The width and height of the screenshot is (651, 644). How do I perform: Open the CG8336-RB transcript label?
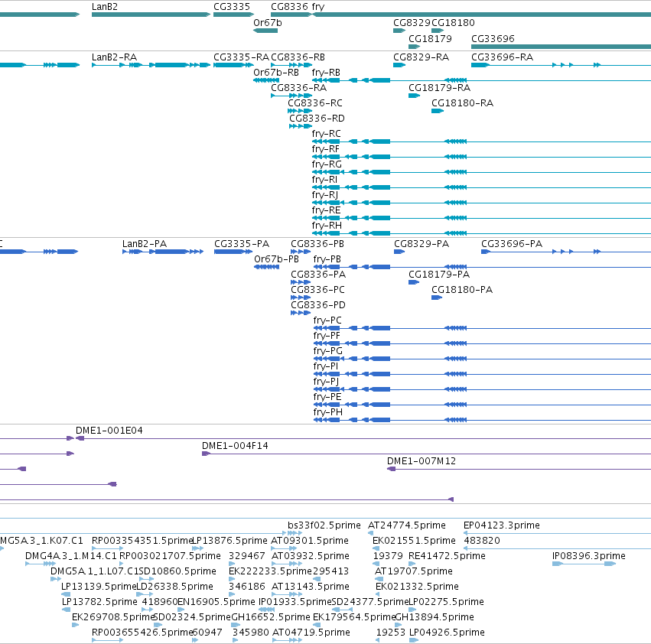point(298,57)
